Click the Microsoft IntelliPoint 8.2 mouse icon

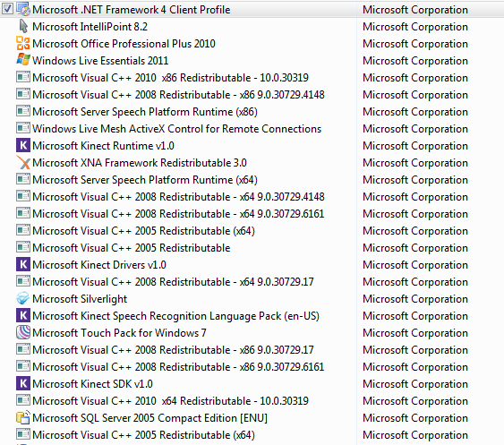[23, 26]
